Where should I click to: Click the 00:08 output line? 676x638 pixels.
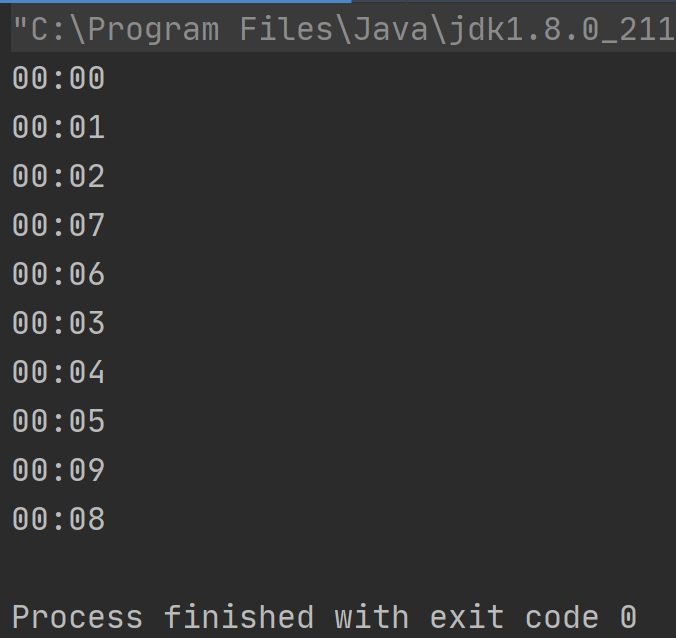(59, 519)
